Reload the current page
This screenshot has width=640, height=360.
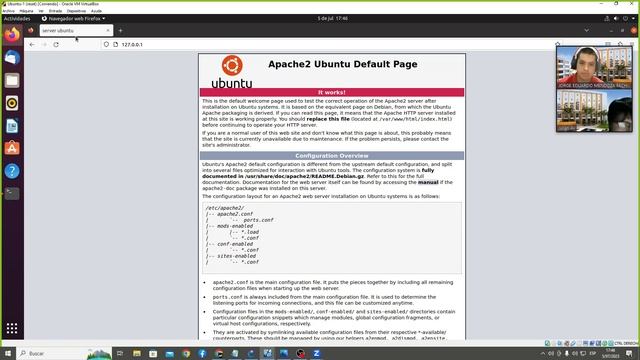point(56,44)
